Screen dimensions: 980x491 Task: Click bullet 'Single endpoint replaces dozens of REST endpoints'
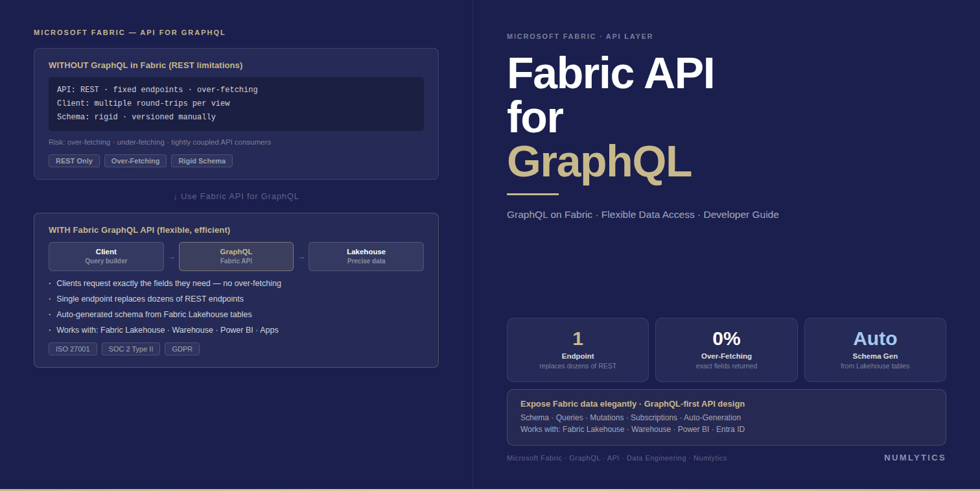150,299
